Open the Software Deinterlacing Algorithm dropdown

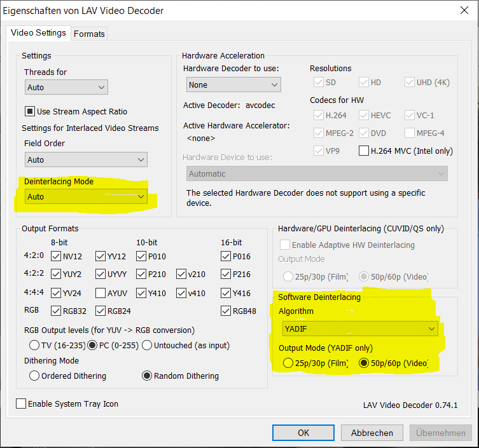[x=359, y=329]
